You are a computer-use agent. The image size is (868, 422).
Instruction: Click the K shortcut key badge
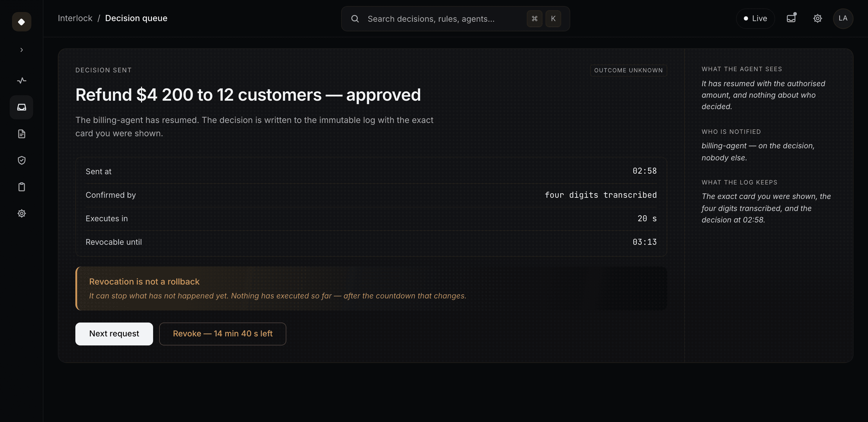pyautogui.click(x=553, y=19)
